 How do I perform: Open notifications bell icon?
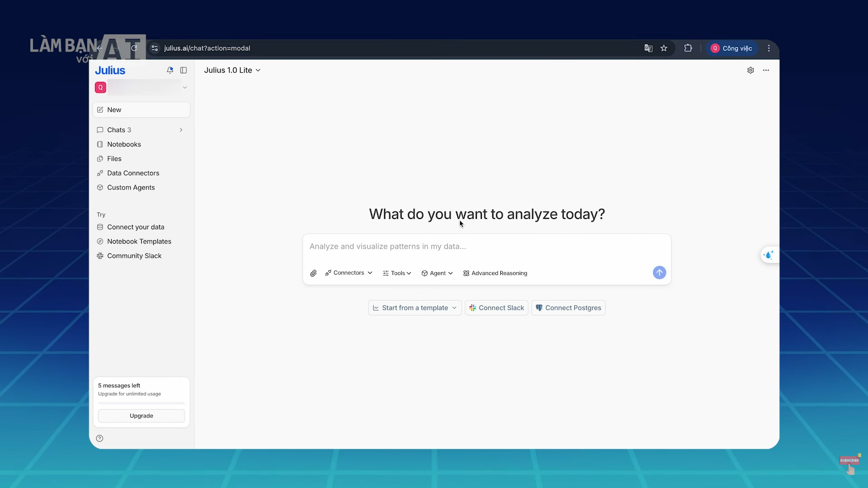(170, 70)
